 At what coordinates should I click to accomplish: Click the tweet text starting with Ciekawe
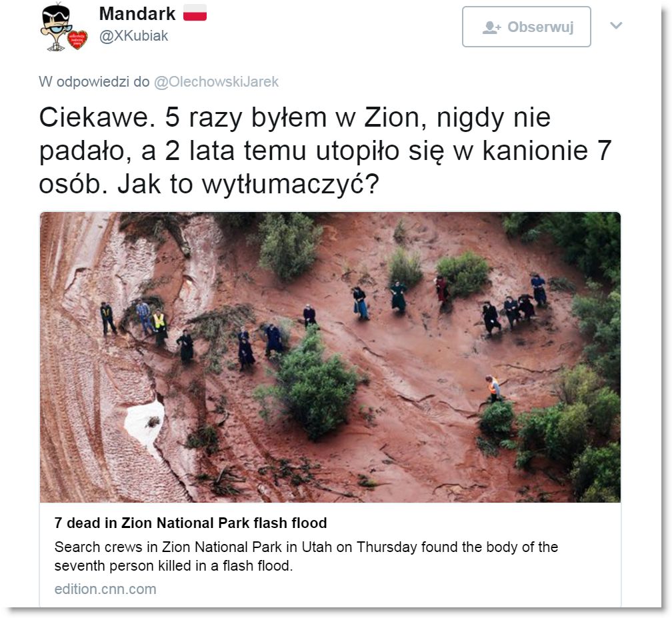coord(325,151)
